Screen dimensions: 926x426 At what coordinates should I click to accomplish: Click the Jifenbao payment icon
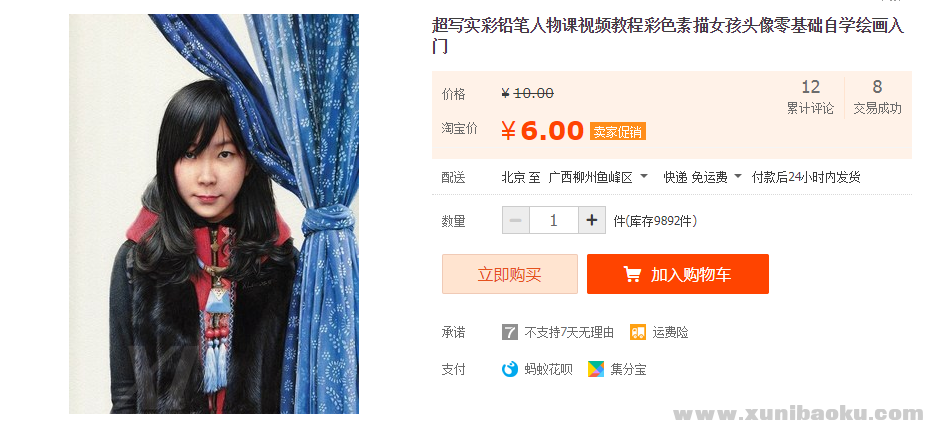(x=596, y=369)
